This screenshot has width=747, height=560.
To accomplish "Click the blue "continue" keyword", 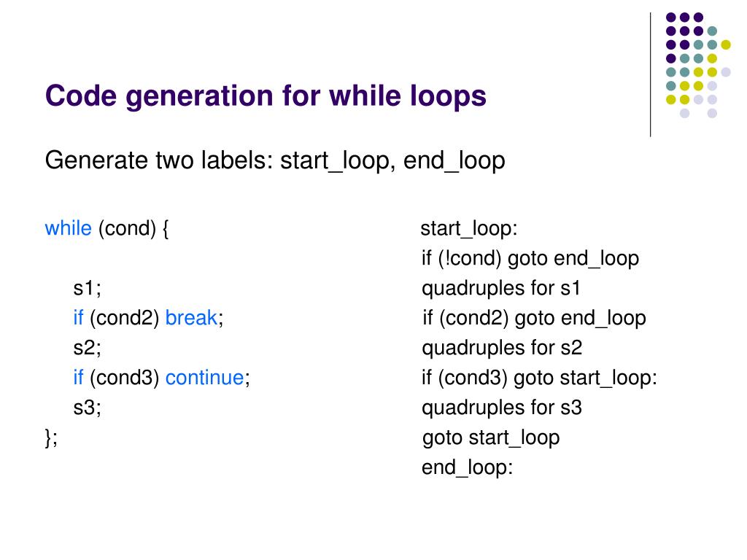I will point(204,378).
